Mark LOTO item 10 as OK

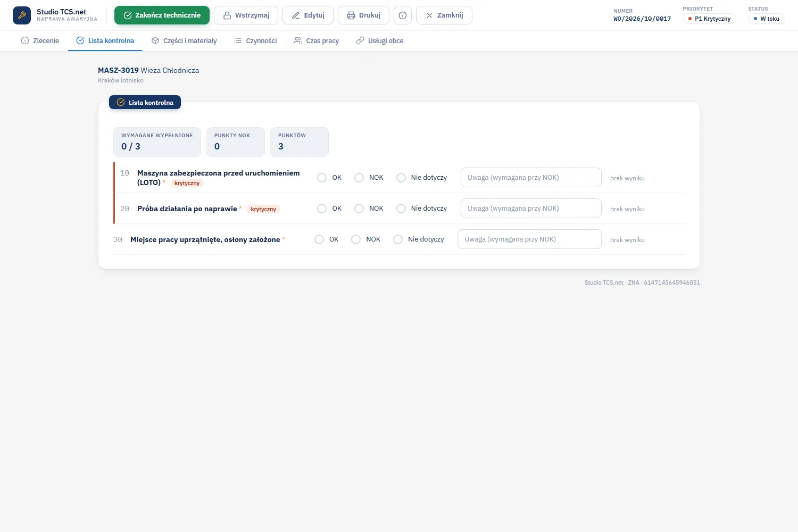click(322, 178)
